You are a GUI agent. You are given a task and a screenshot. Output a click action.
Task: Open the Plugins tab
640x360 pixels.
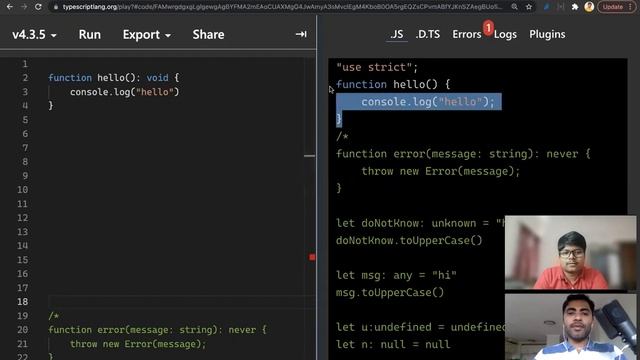547,34
